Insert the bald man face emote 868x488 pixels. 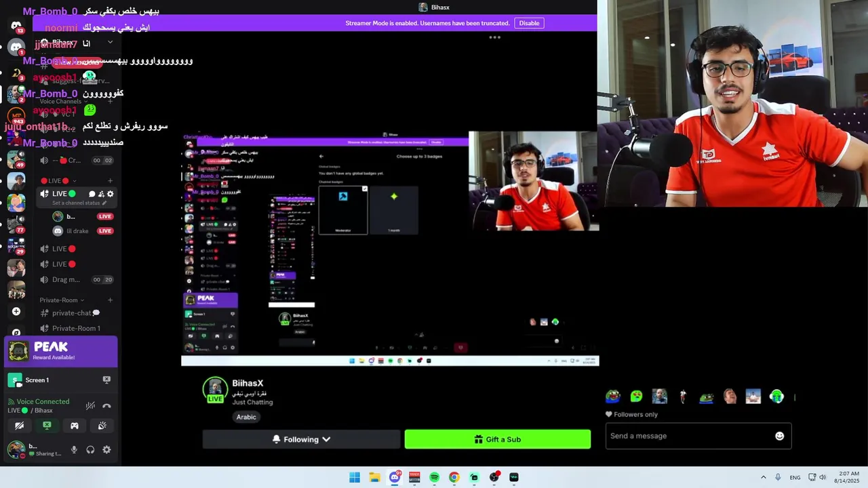click(660, 396)
